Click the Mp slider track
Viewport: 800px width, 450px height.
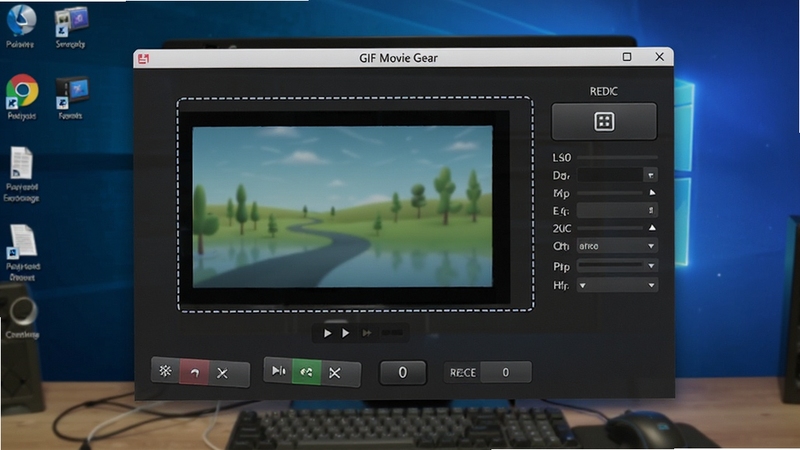[x=610, y=193]
